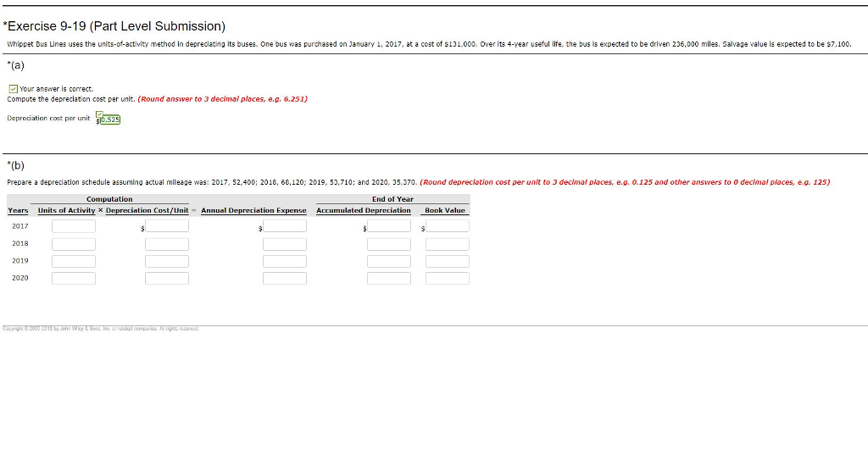Click the small checkmark above the 0.525 field
Screen dimensions: 868x455
[x=99, y=114]
